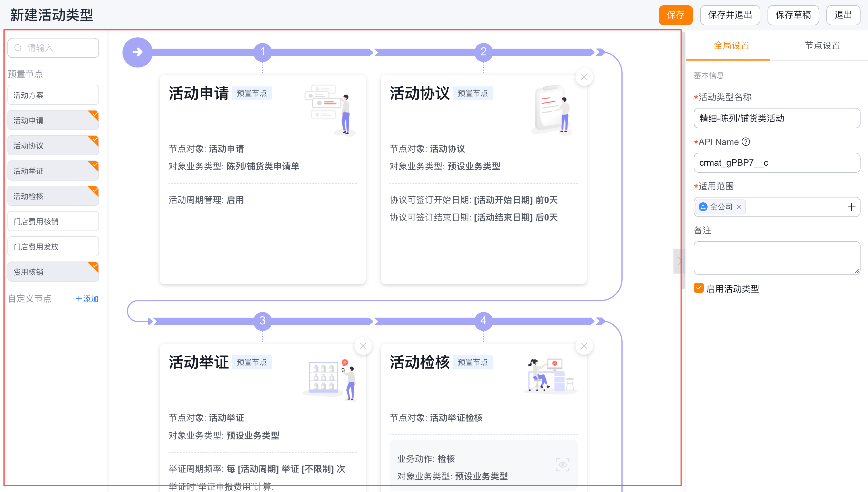Click the scan icon in 业务动作 检核 box
The width and height of the screenshot is (868, 492).
click(x=563, y=465)
